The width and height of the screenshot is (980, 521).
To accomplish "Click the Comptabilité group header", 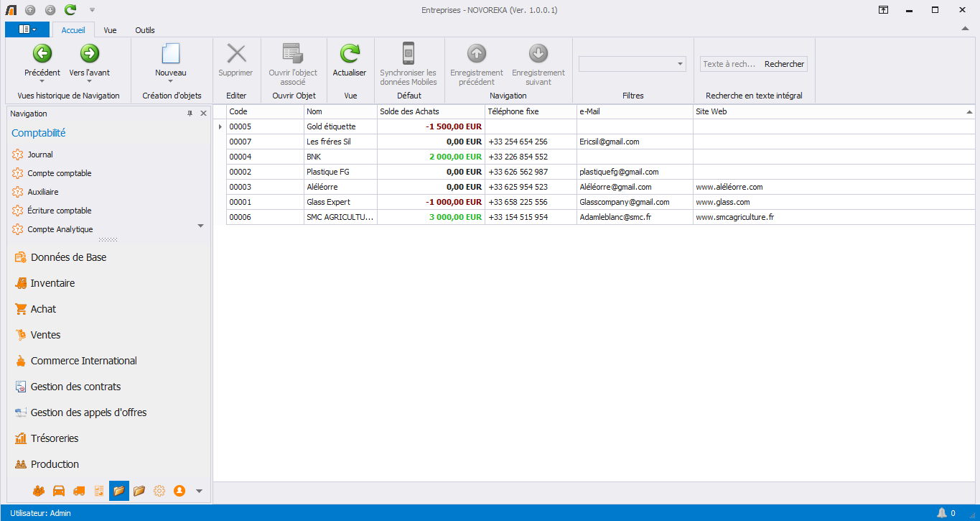I will click(39, 133).
